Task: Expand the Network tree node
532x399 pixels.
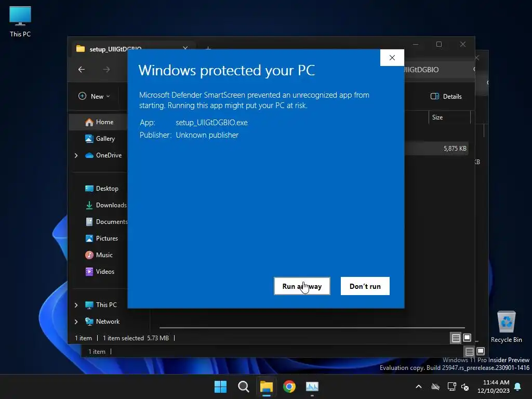Action: (76, 322)
